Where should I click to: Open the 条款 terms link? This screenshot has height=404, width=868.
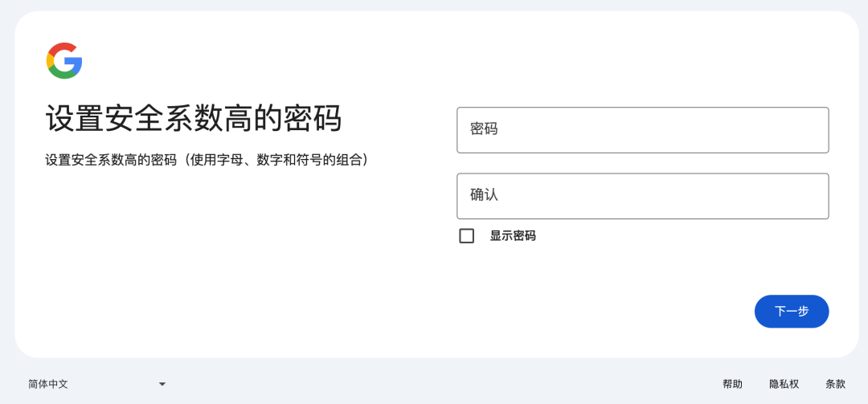[835, 384]
